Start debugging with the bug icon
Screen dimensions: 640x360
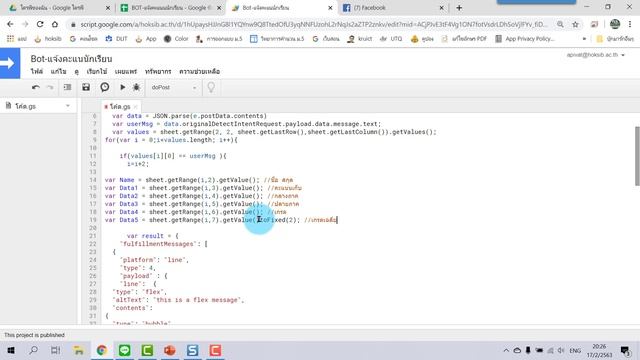point(136,87)
